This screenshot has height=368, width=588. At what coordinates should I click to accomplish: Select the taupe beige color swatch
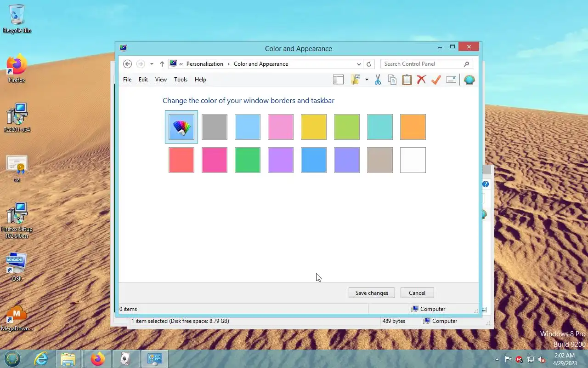pyautogui.click(x=380, y=160)
